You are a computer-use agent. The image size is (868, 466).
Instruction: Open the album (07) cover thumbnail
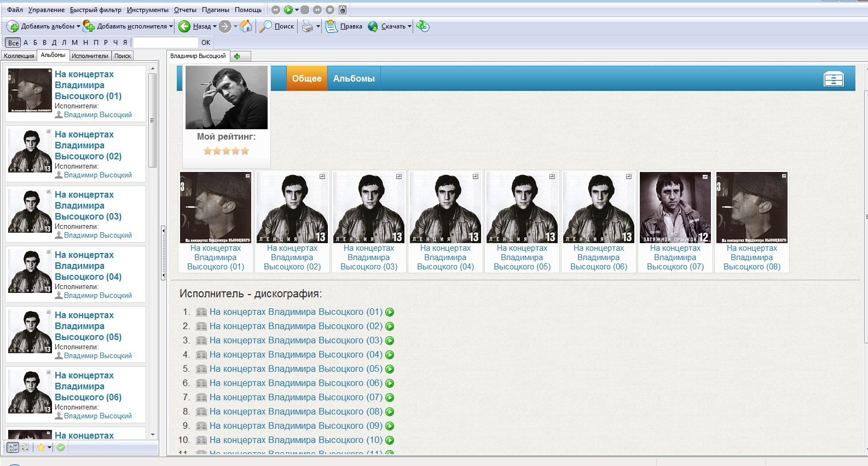pyautogui.click(x=675, y=207)
